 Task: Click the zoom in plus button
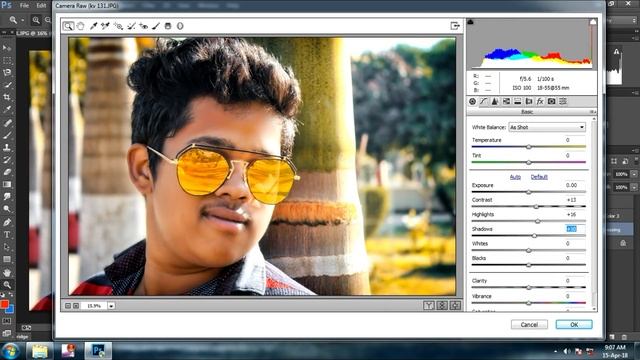[x=76, y=306]
